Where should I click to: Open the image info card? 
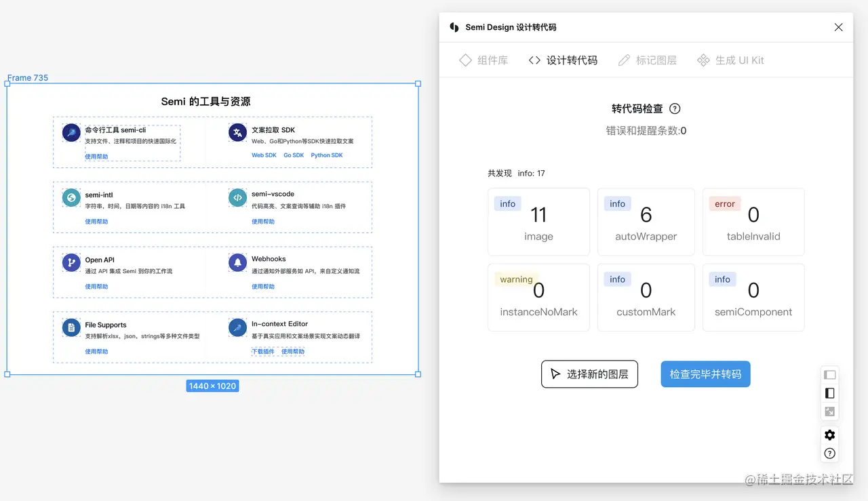(x=538, y=222)
